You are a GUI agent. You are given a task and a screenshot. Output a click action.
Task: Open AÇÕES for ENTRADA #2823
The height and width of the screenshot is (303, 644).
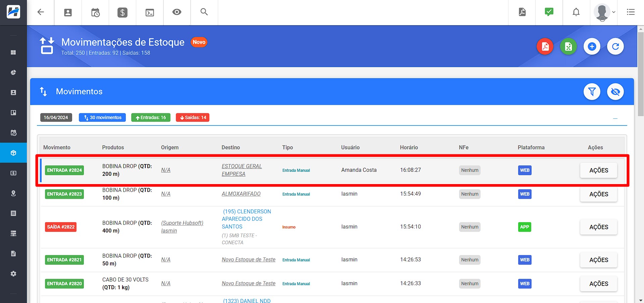coord(599,194)
